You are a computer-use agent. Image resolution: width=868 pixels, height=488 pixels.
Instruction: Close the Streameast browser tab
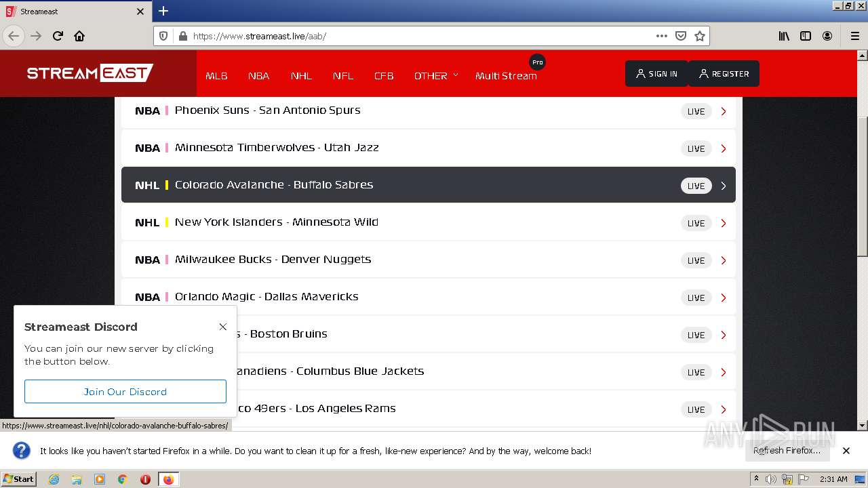(140, 12)
